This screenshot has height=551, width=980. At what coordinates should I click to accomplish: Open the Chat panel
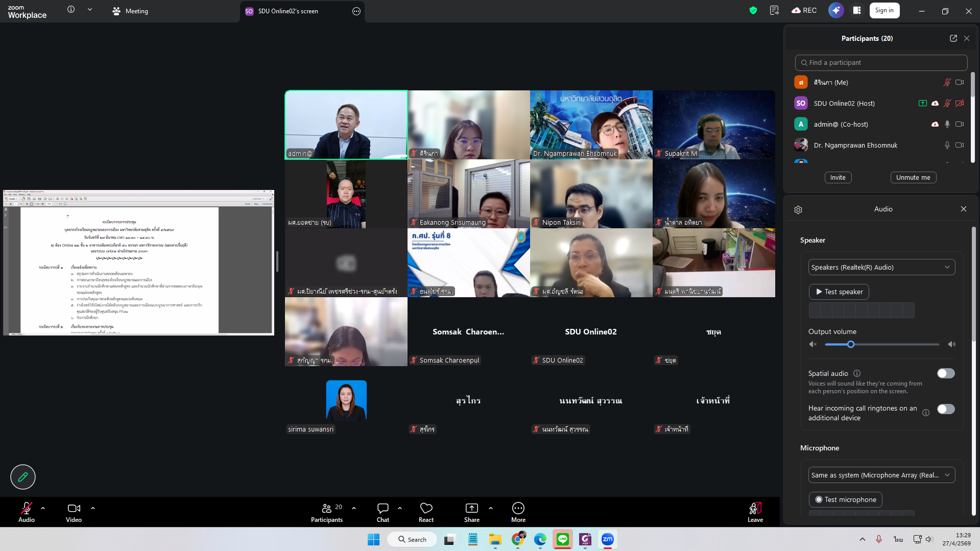(x=383, y=512)
